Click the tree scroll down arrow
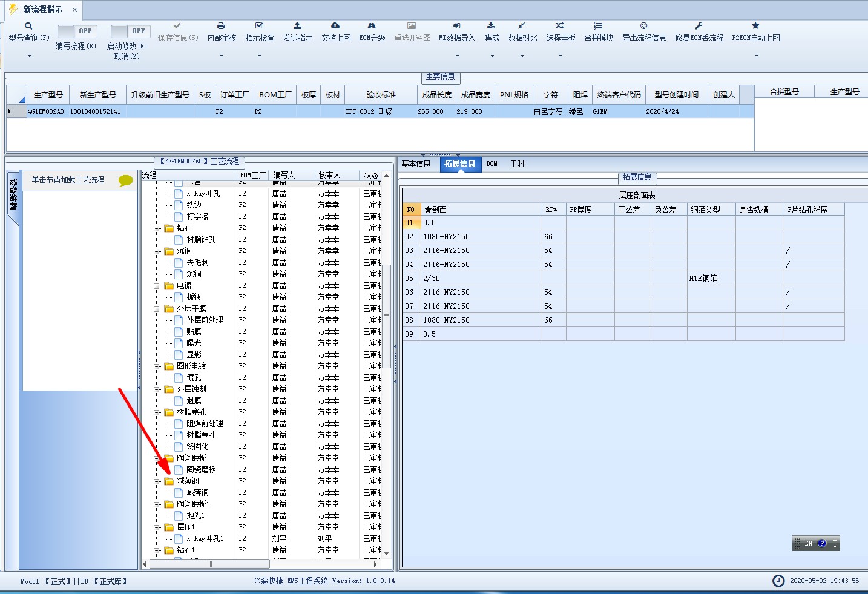868x594 pixels. click(386, 553)
